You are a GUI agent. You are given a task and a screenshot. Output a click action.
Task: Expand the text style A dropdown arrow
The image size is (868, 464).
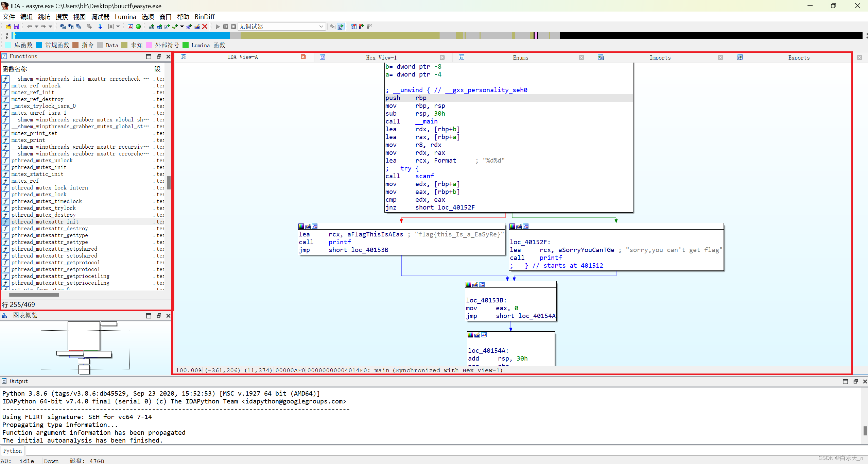(118, 27)
